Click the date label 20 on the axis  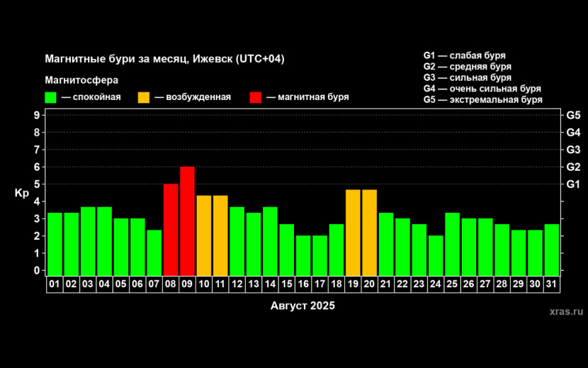click(x=369, y=284)
